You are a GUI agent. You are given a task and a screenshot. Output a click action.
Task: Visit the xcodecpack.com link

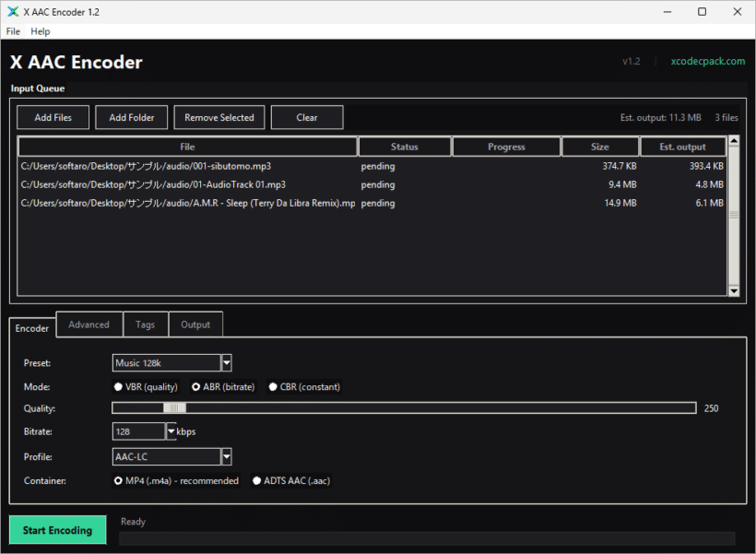707,61
